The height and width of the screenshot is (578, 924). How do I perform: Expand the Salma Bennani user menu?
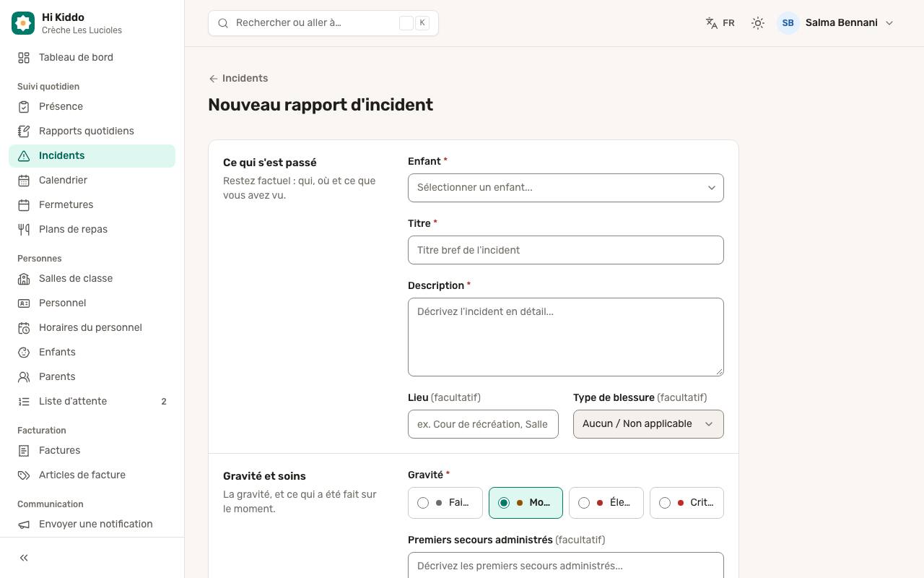[836, 23]
